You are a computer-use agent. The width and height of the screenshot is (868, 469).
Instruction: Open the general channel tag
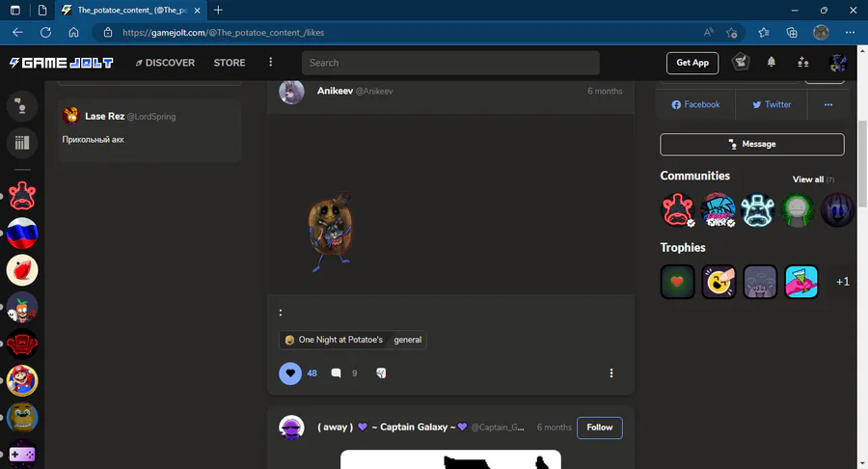pyautogui.click(x=407, y=340)
